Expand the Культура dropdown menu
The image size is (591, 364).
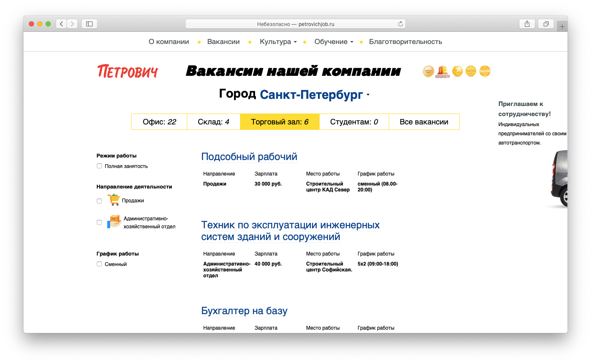tap(278, 42)
